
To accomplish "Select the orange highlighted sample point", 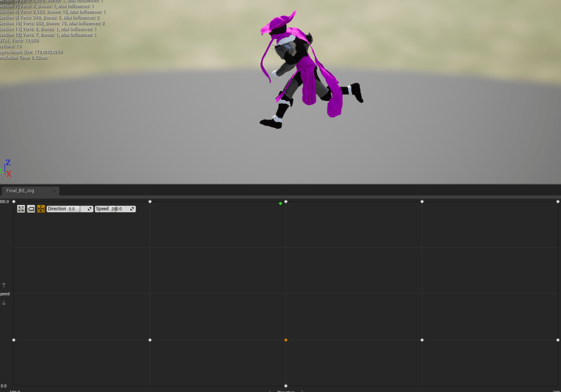I will 286,340.
